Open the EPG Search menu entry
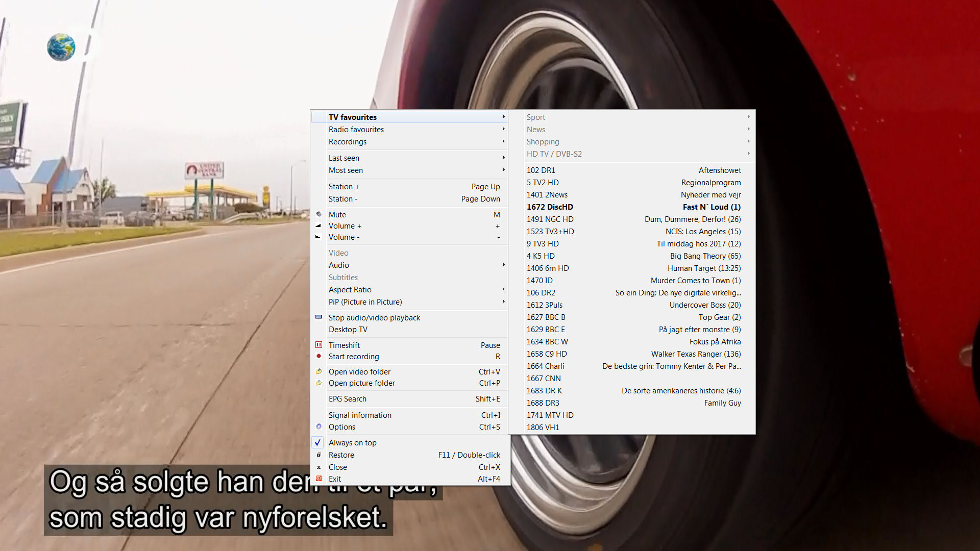This screenshot has width=980, height=551. (x=348, y=399)
